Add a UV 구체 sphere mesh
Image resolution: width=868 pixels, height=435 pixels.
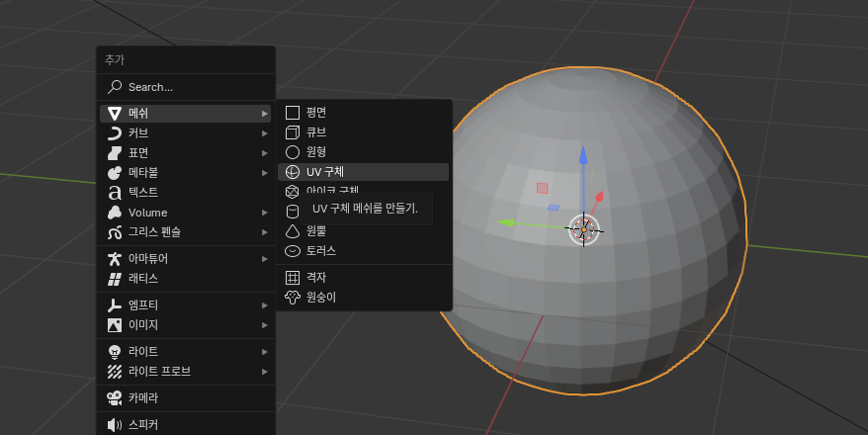point(363,172)
